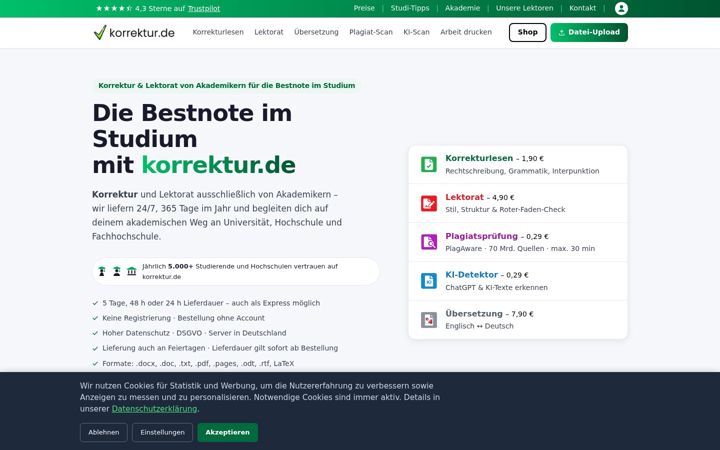Screen dimensions: 720x450
Task: Select the Plagiatsprüfung – 0,29 € title
Action: (496, 236)
